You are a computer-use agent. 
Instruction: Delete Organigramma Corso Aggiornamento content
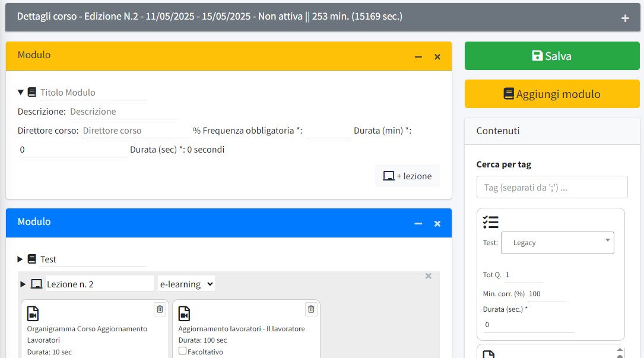[x=160, y=309]
